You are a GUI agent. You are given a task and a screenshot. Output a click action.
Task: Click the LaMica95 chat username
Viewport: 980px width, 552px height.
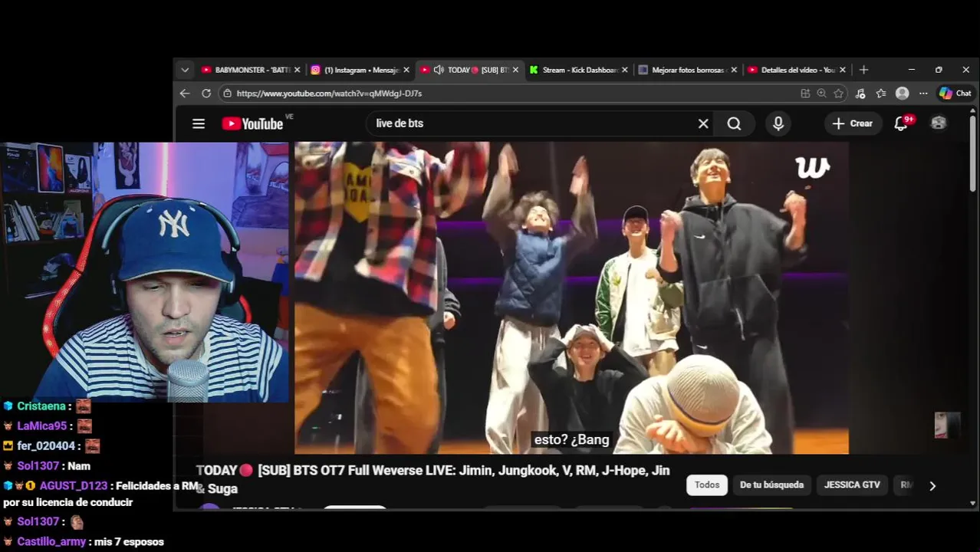tap(42, 426)
